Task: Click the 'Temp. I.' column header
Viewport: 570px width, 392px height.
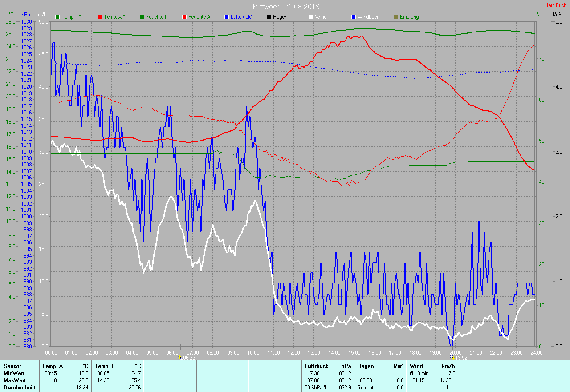Action: pos(105,366)
